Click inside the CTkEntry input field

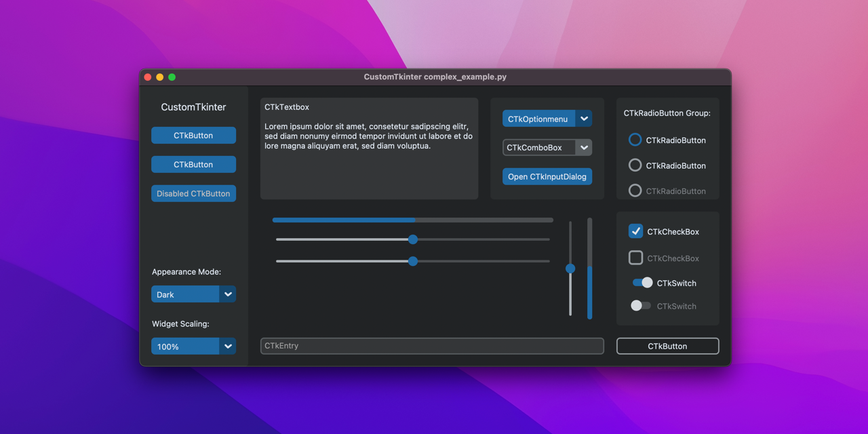click(x=432, y=346)
